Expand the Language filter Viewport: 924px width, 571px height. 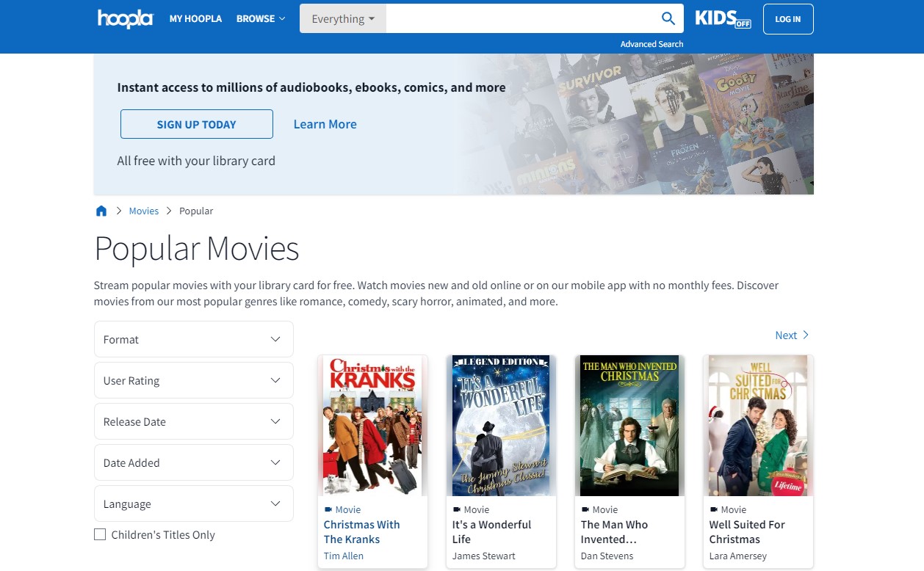pyautogui.click(x=194, y=503)
